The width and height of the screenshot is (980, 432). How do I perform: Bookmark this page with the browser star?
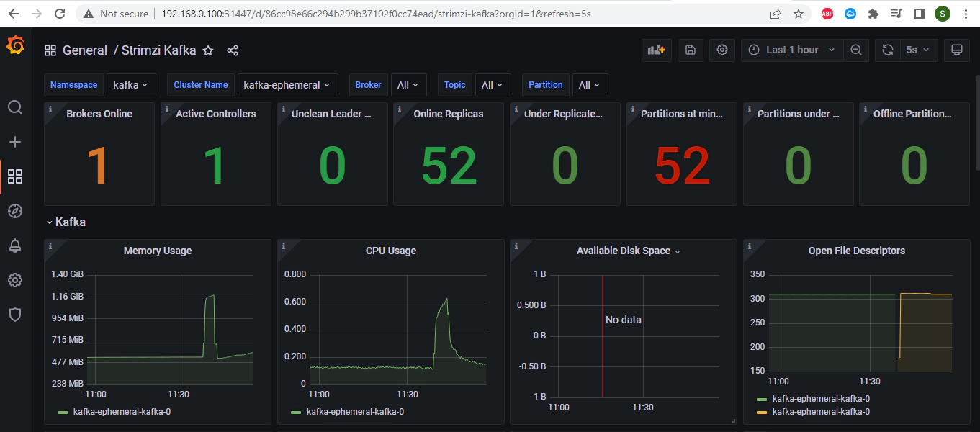tap(799, 14)
